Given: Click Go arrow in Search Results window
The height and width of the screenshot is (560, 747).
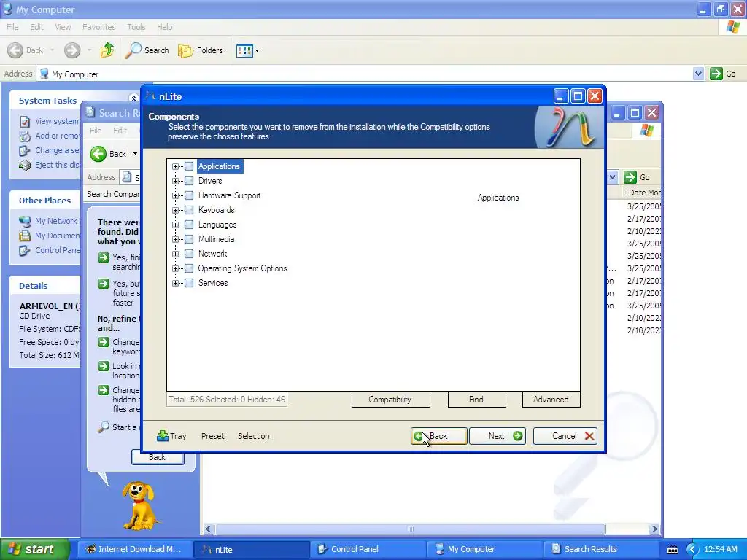Looking at the screenshot, I should (630, 177).
